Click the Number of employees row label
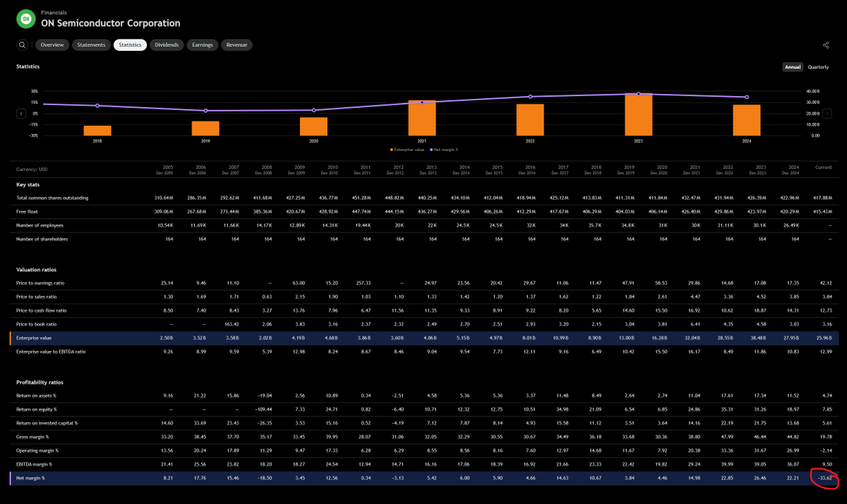 tap(40, 225)
